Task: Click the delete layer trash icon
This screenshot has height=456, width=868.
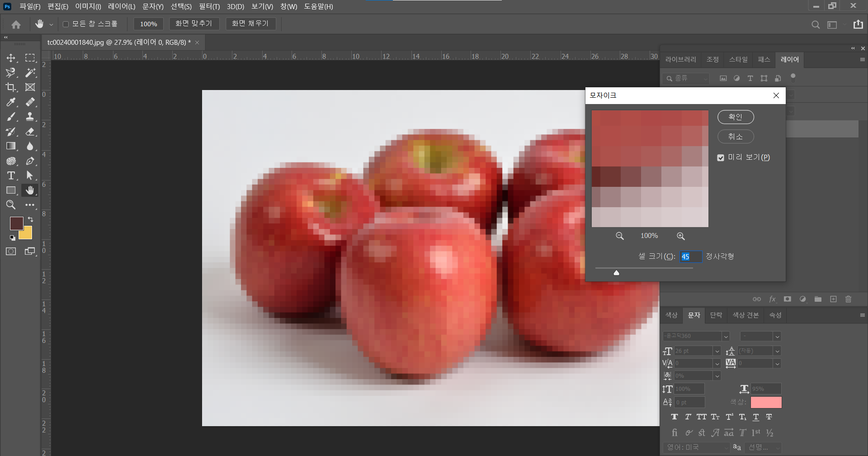Action: point(849,299)
